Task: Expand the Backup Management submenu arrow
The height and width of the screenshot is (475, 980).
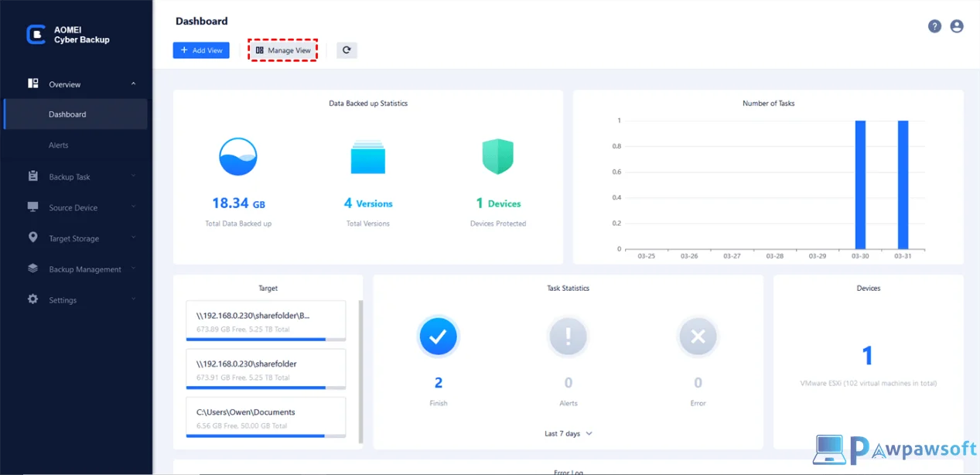Action: (133, 268)
